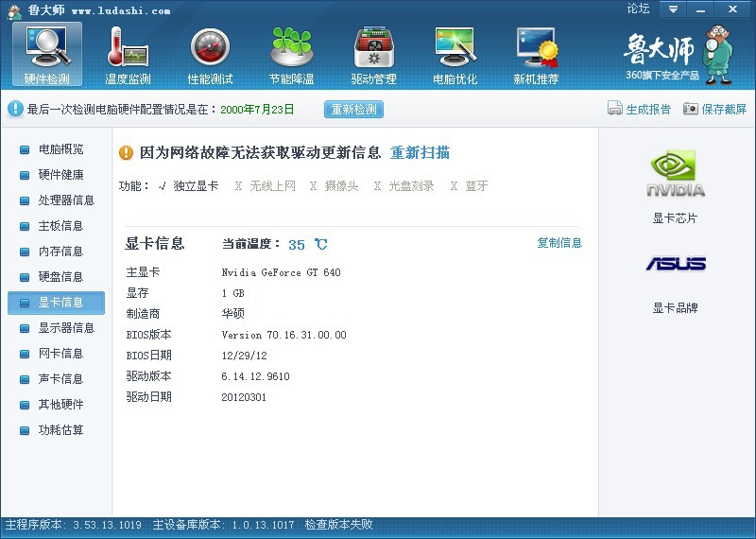Click the 显卡品牌 caption under ASUS logo
The height and width of the screenshot is (539, 756).
(675, 308)
